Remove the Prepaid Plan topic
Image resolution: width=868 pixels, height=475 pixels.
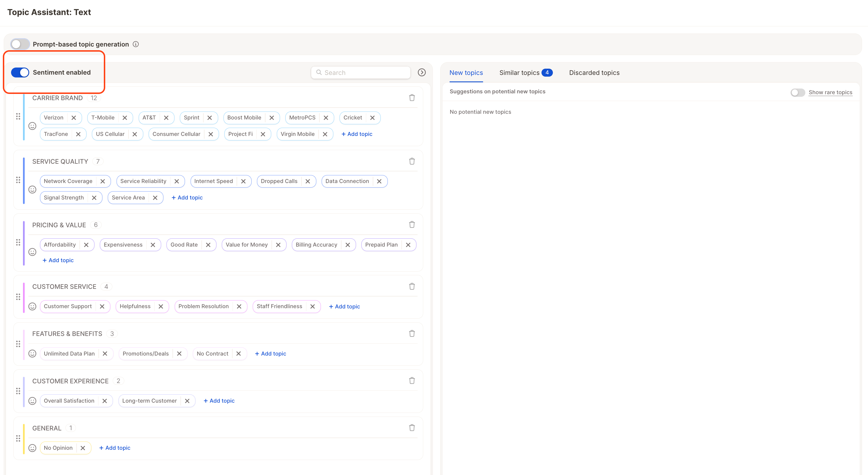pyautogui.click(x=408, y=245)
